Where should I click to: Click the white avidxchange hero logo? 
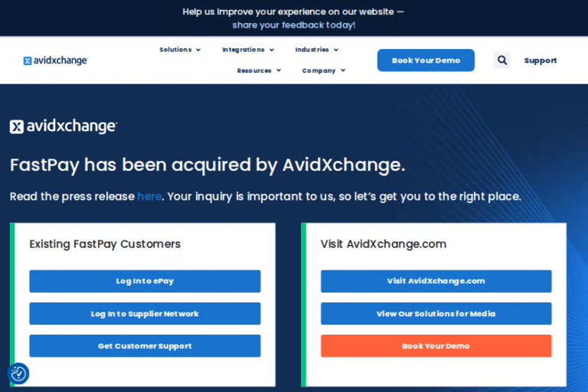point(64,126)
